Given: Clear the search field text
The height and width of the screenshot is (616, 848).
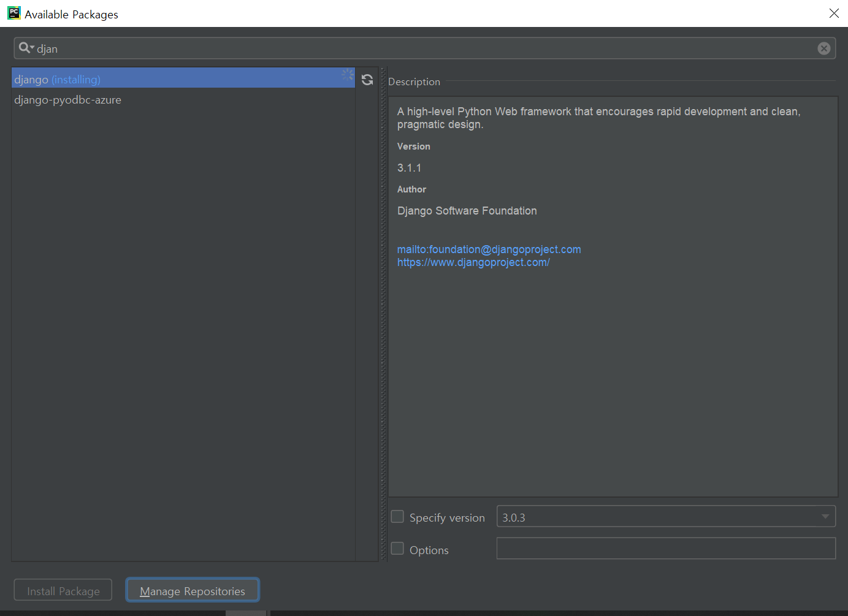Looking at the screenshot, I should pos(824,48).
